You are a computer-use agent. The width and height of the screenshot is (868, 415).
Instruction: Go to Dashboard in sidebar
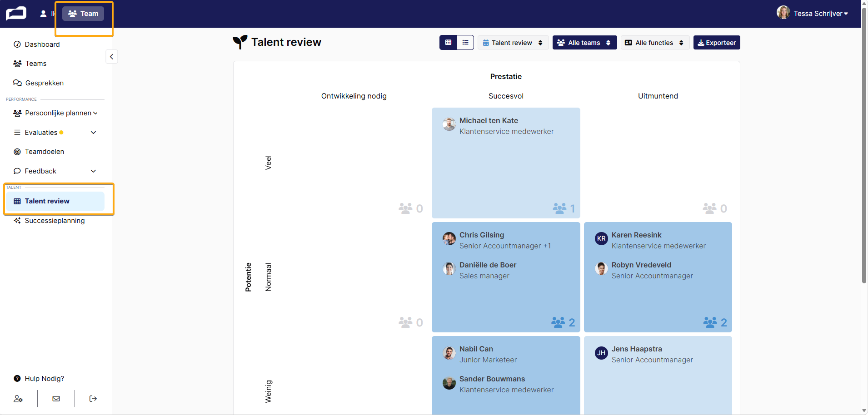[42, 44]
